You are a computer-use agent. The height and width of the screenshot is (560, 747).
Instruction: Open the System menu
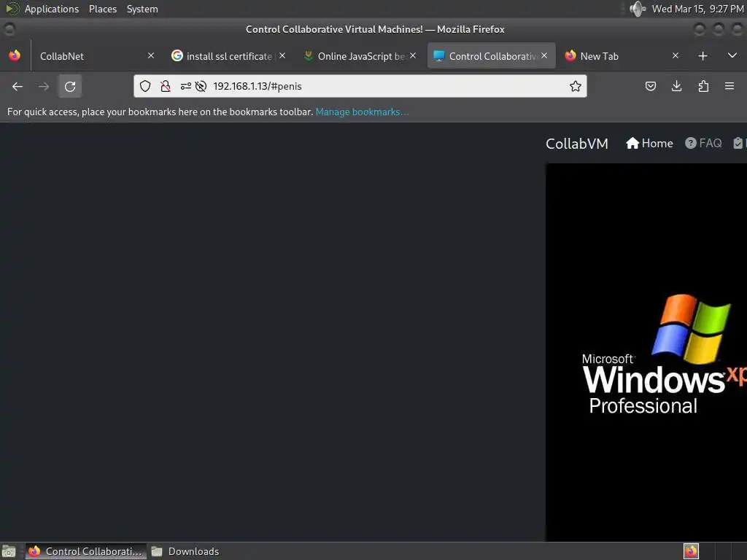coord(142,9)
